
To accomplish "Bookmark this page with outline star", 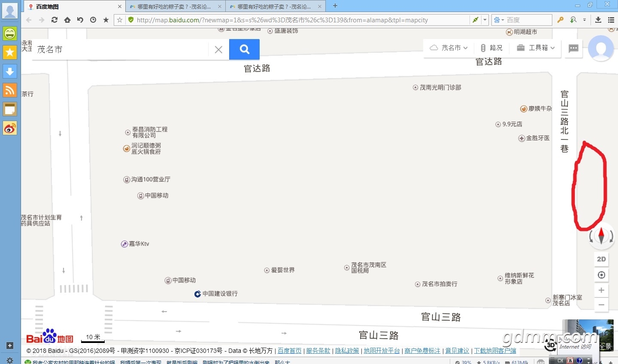I will tap(120, 20).
